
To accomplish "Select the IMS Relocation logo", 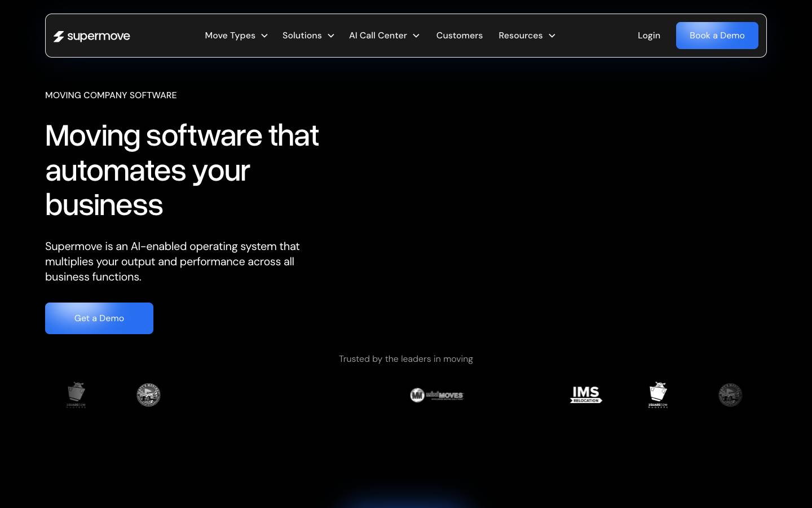I will [x=586, y=395].
